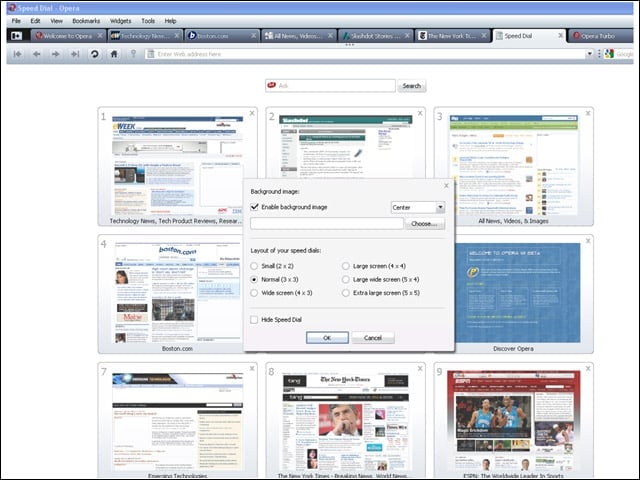This screenshot has width=640, height=480.
Task: Toggle Enable background image checkbox
Action: 254,207
